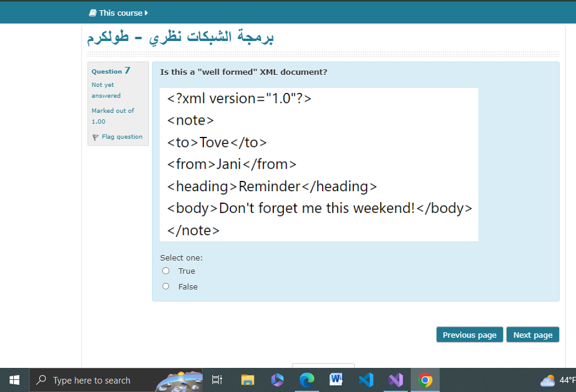Viewport: 576px width, 392px height.
Task: Open Microsoft Word from the taskbar
Action: (336, 380)
